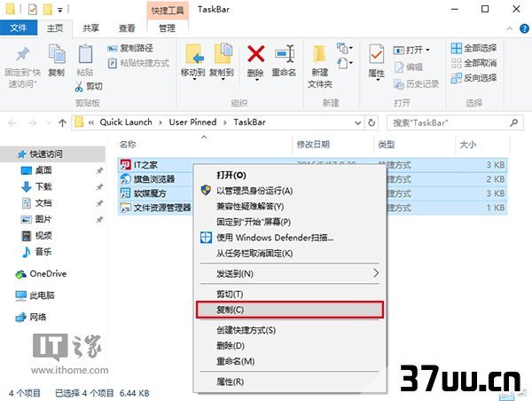
Task: Choose Copy (复制) in context menu
Action: click(x=290, y=310)
